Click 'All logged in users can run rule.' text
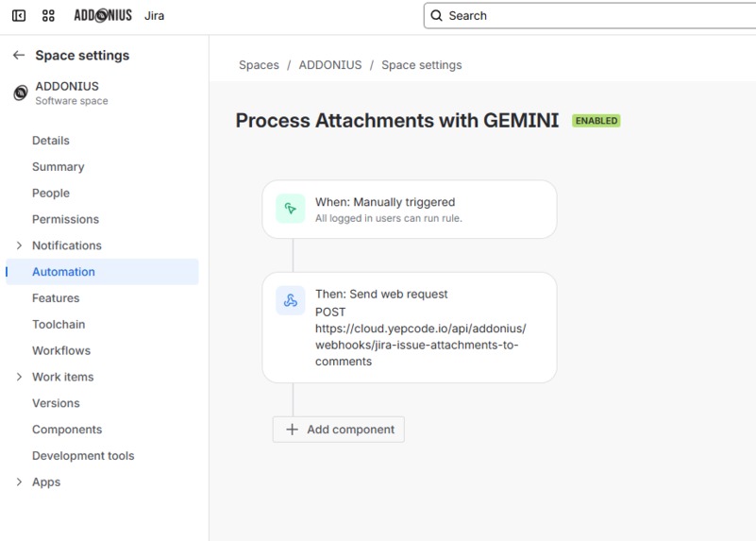The height and width of the screenshot is (541, 756). coord(389,218)
